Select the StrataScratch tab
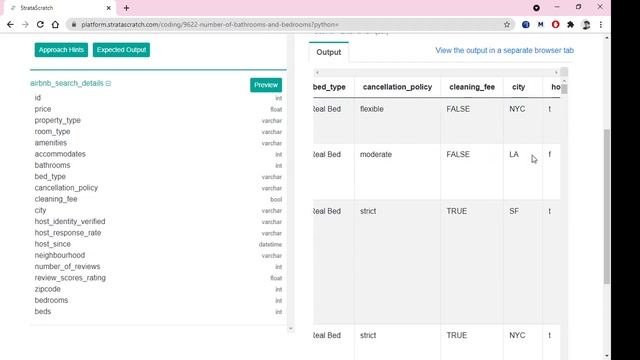 pyautogui.click(x=59, y=8)
